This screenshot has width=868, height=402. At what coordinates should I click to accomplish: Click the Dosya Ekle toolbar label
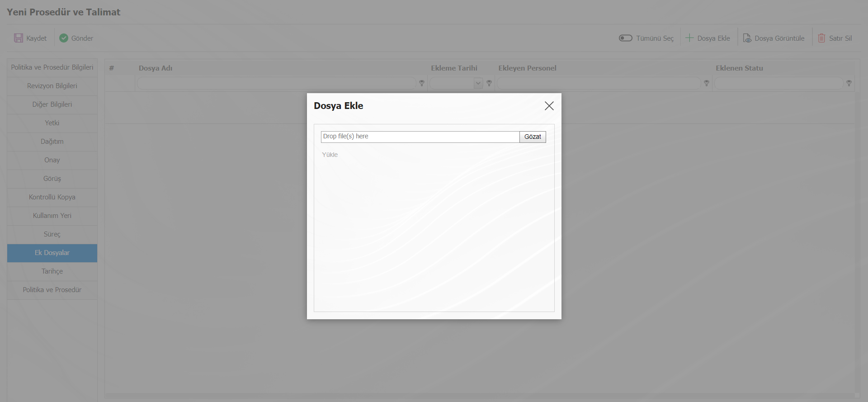(713, 38)
